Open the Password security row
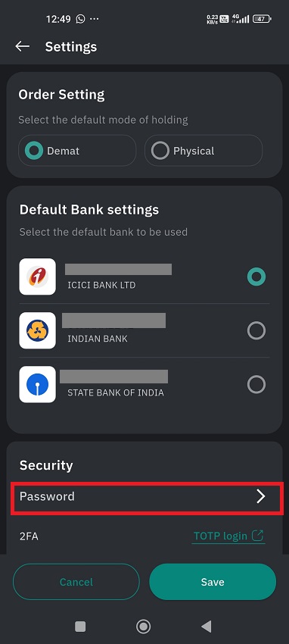Image resolution: width=289 pixels, height=644 pixels. 147,497
